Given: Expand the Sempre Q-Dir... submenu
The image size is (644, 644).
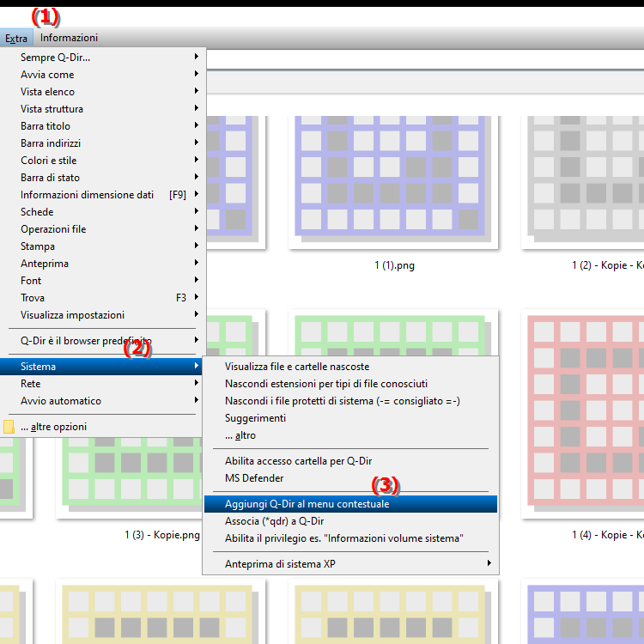Looking at the screenshot, I should (103, 57).
